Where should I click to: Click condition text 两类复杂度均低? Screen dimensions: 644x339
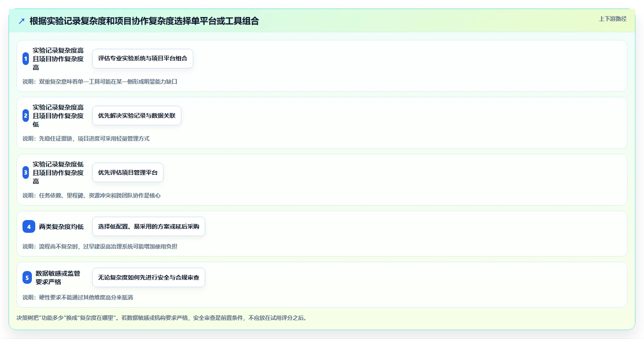pos(61,227)
